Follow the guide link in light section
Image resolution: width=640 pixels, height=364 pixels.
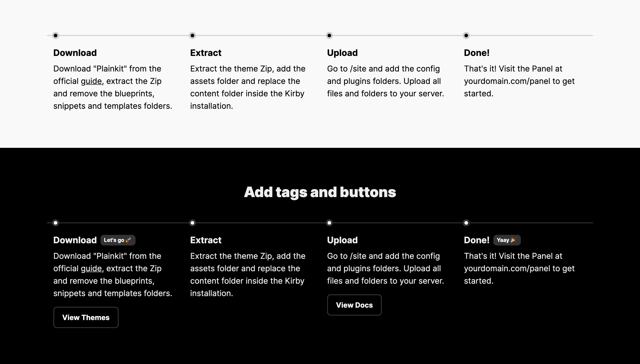(91, 81)
